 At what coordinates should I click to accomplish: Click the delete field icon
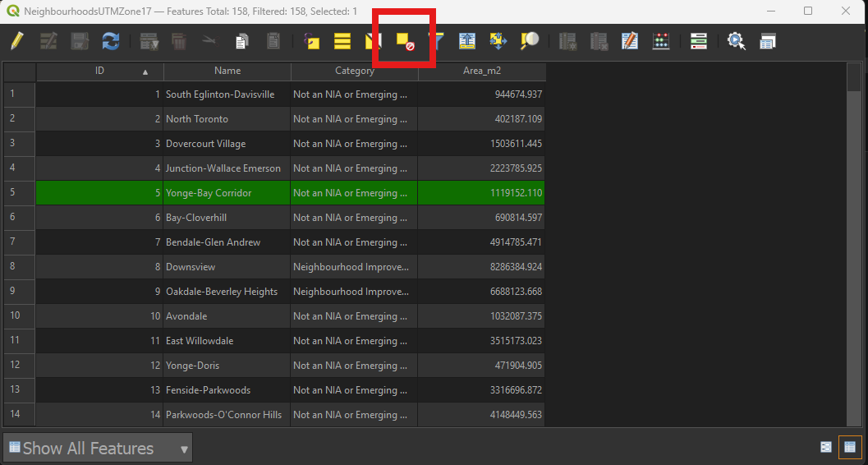(x=599, y=41)
